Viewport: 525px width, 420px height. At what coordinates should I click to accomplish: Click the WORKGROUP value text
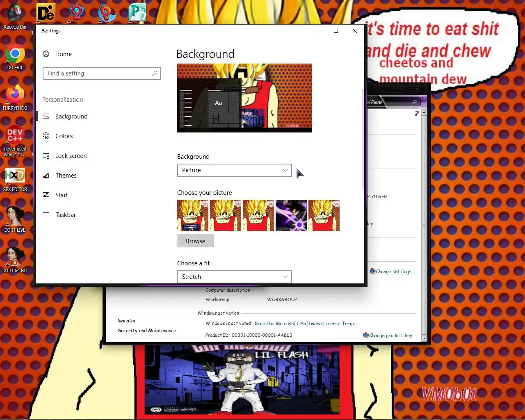coord(282,299)
